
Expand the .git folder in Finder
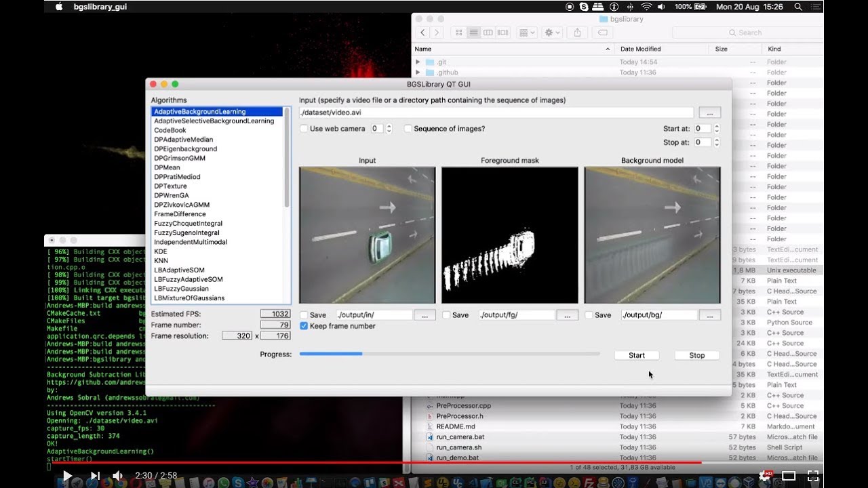tap(418, 62)
